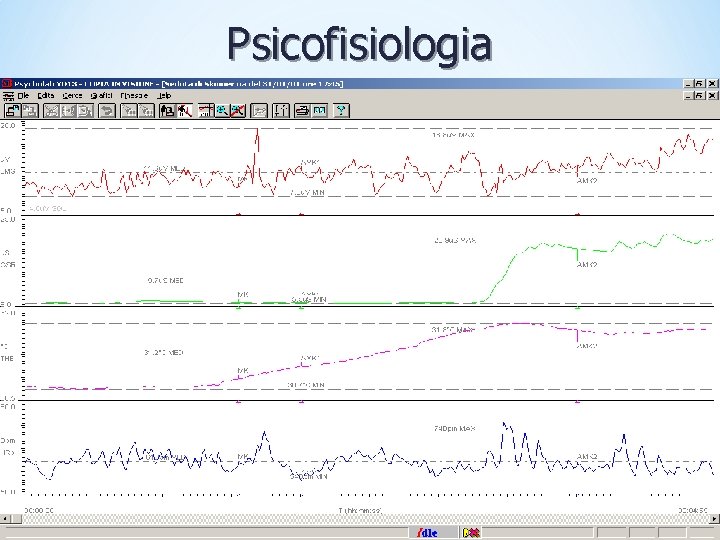Click the AMK2 marker label on the red chart
This screenshot has width=720, height=540.
[587, 181]
